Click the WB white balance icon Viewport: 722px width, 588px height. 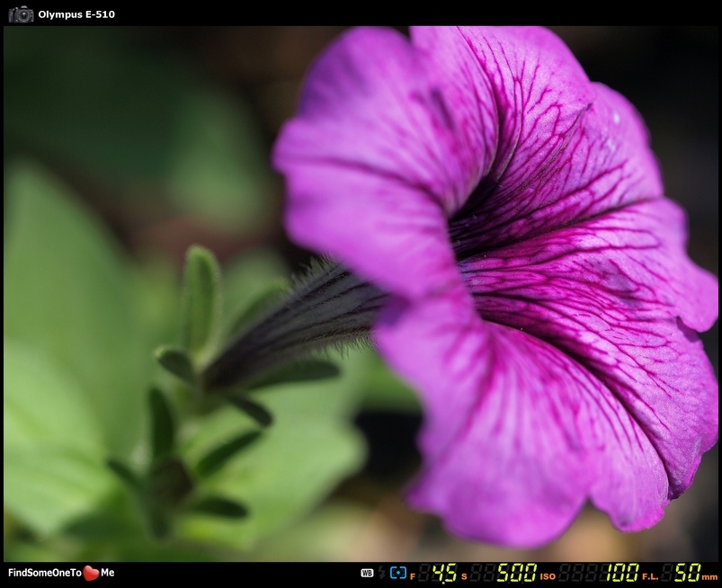tap(367, 573)
